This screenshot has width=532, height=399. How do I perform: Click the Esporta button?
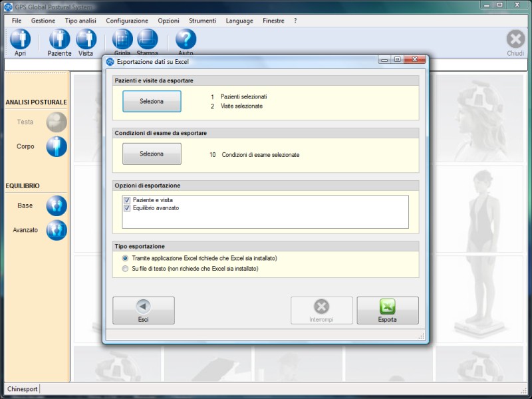(x=388, y=311)
